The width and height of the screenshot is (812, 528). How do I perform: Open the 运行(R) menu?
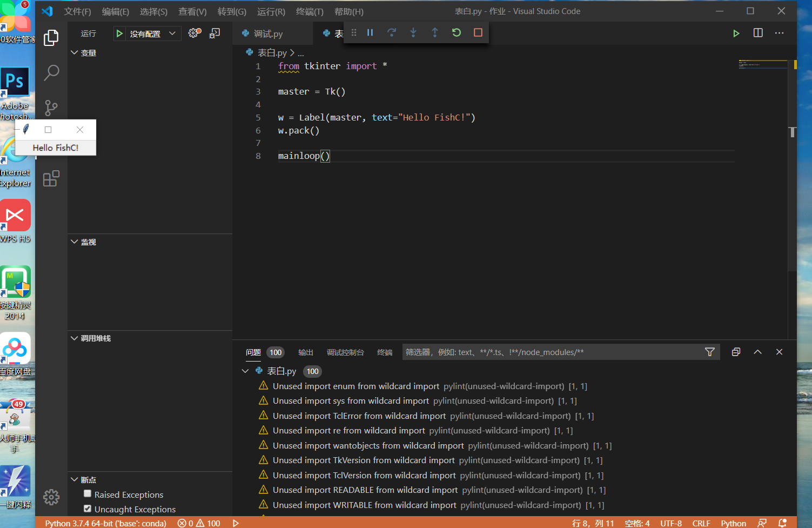pos(271,11)
